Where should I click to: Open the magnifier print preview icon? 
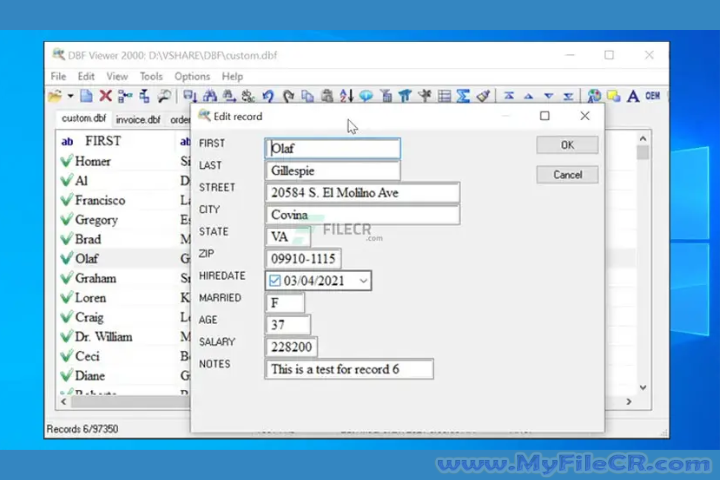pyautogui.click(x=164, y=96)
